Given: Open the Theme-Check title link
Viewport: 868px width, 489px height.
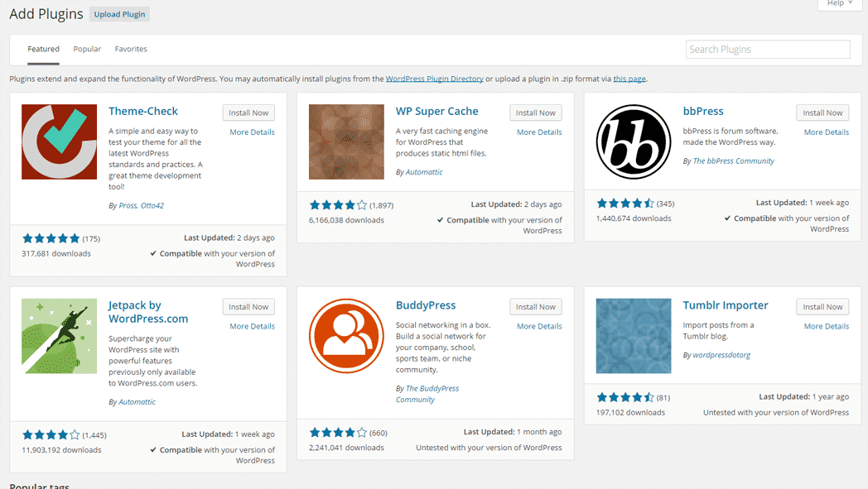Looking at the screenshot, I should [x=142, y=111].
